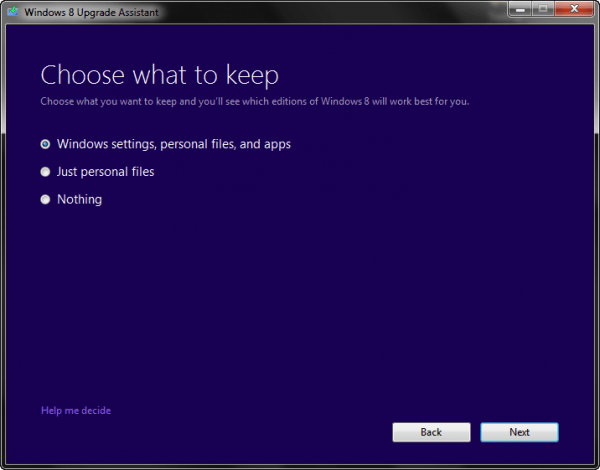Minimize the Upgrade Assistant window
Image resolution: width=600 pixels, height=470 pixels.
point(520,8)
